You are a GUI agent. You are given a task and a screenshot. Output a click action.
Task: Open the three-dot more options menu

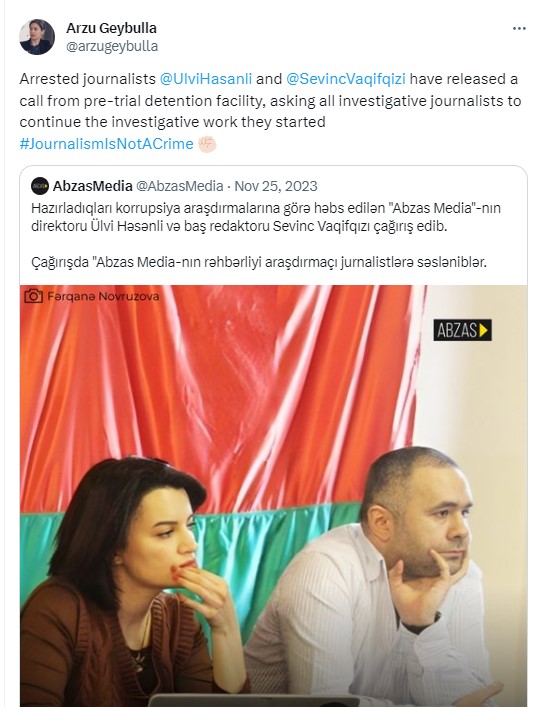(519, 28)
